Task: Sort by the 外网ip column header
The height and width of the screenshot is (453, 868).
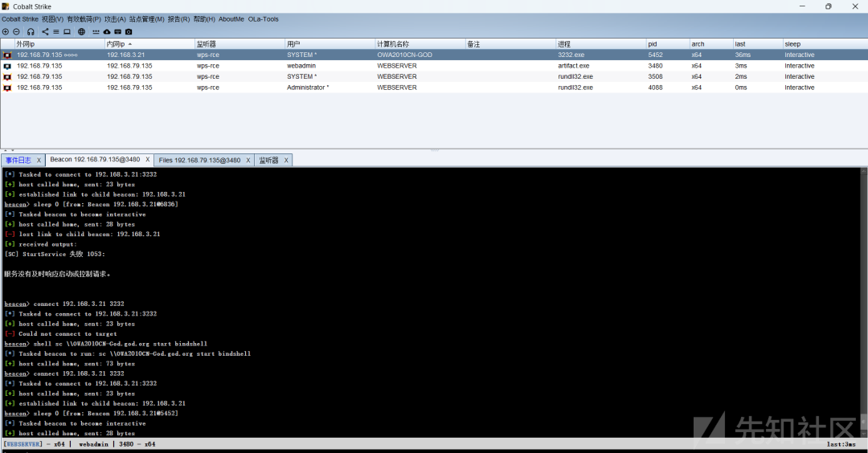Action: coord(59,43)
